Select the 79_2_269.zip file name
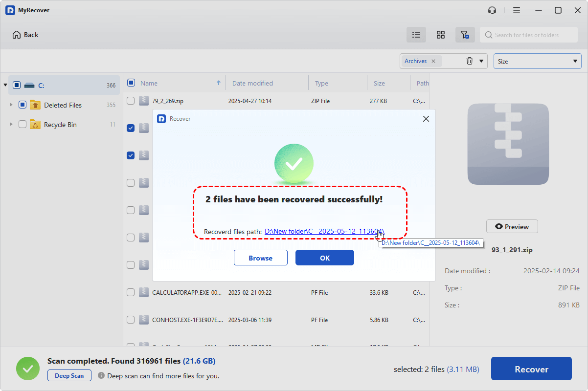The width and height of the screenshot is (588, 391). point(168,101)
